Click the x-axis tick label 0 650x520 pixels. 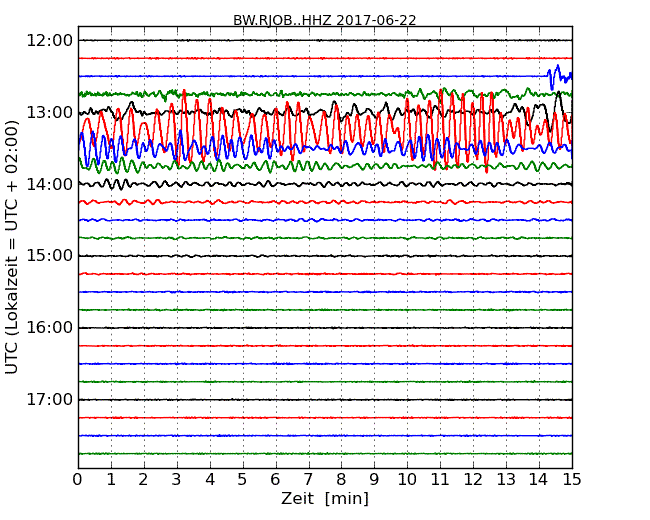pos(78,480)
